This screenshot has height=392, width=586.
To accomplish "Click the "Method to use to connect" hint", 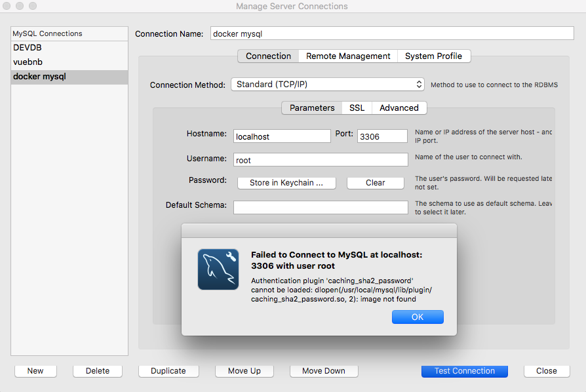I will point(494,85).
